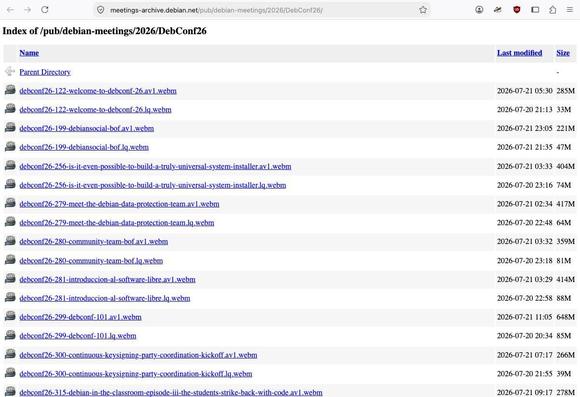
Task: Click the site security shield icon
Action: [101, 10]
